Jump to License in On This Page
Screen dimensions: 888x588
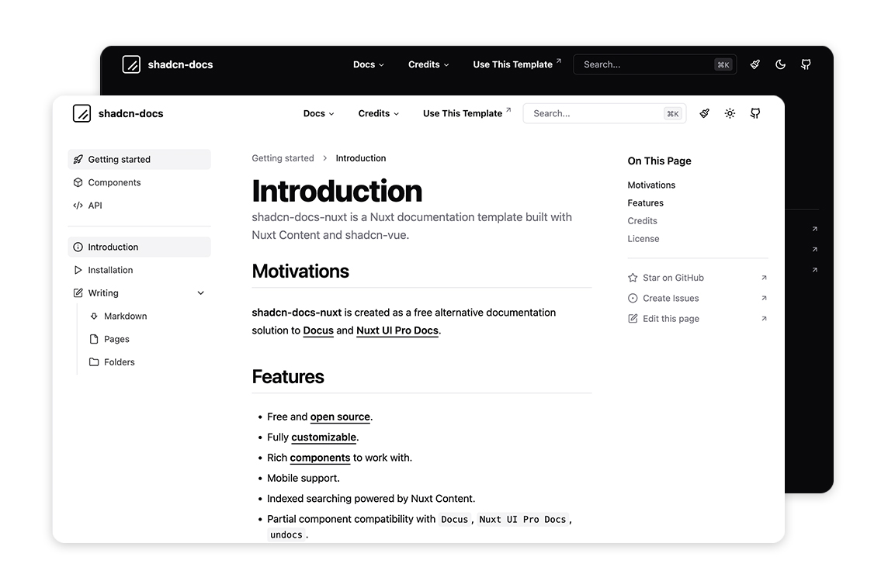coord(643,239)
